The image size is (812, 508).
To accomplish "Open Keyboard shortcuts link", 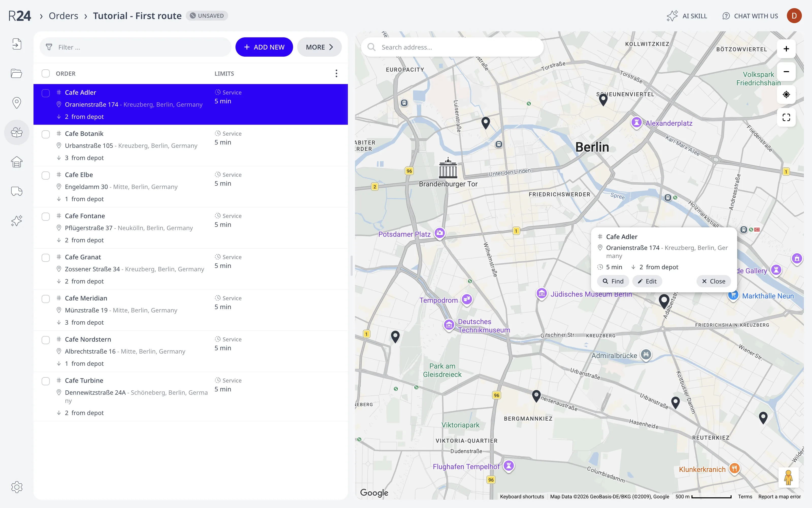I will tap(522, 497).
